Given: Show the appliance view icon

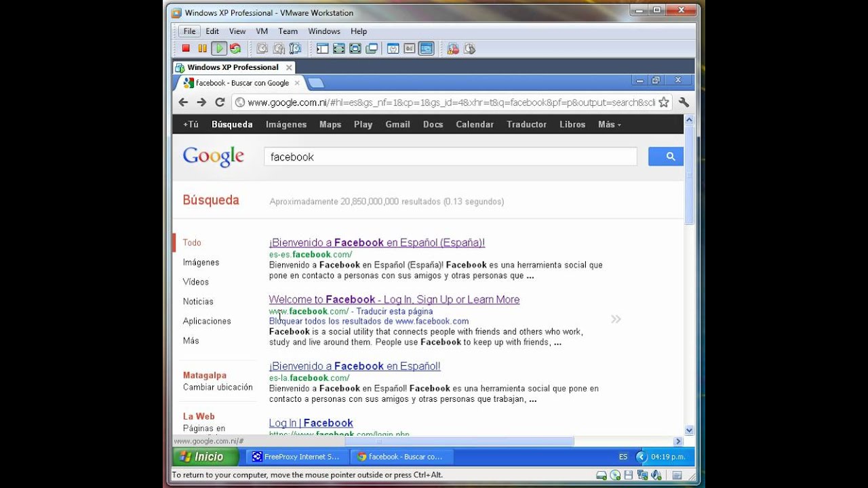Looking at the screenshot, I should 410,48.
